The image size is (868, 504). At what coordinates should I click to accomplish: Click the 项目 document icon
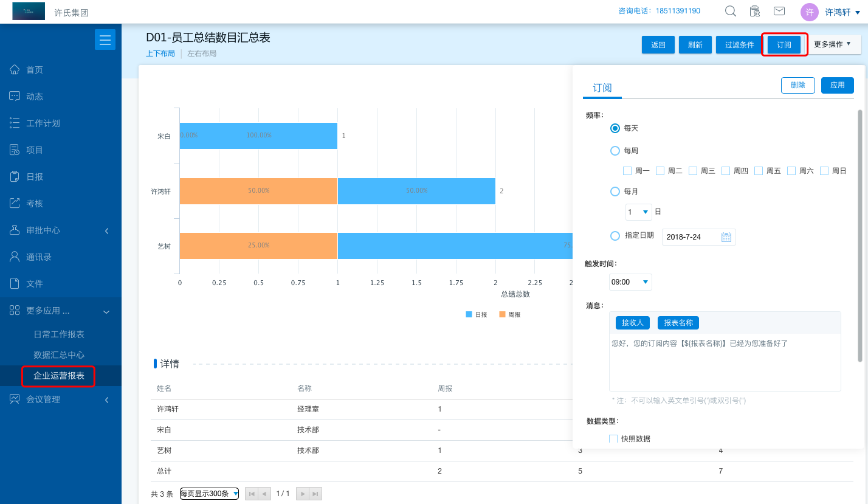point(15,150)
